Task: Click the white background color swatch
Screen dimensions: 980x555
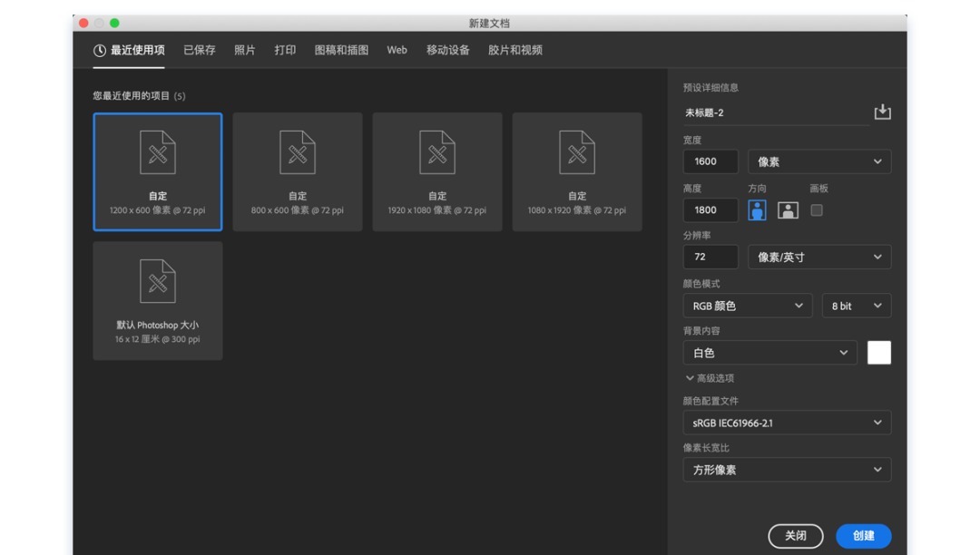Action: tap(878, 352)
